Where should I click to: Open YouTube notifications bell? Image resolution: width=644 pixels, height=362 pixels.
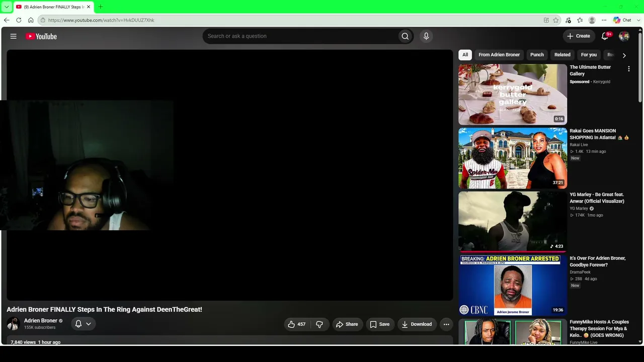point(606,36)
